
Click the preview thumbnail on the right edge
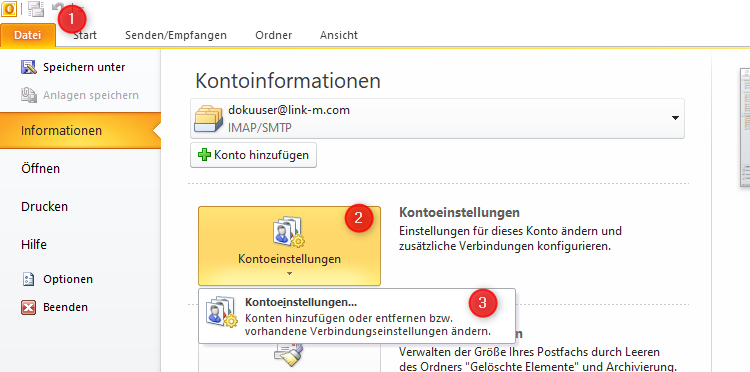pos(744,128)
